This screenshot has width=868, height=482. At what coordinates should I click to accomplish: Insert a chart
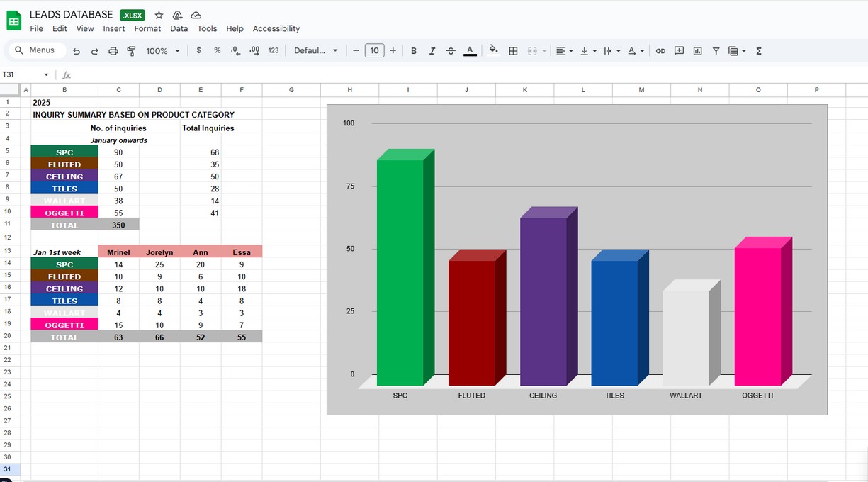(698, 51)
